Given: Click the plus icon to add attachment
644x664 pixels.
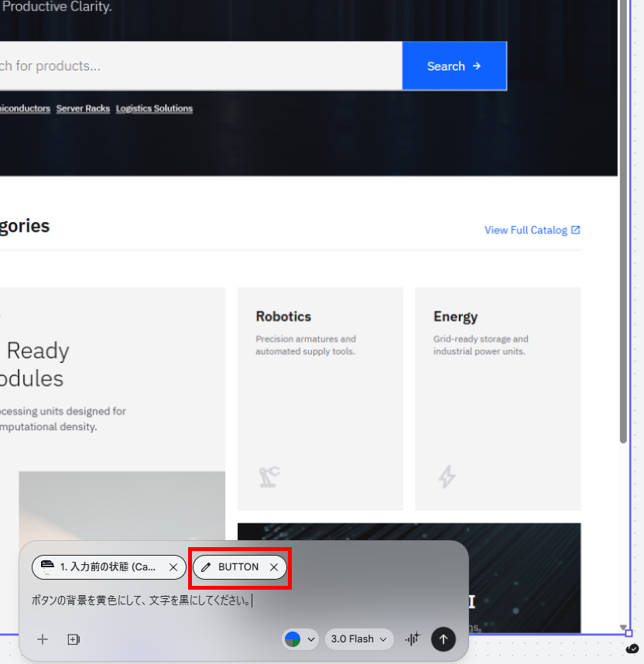Looking at the screenshot, I should [43, 639].
